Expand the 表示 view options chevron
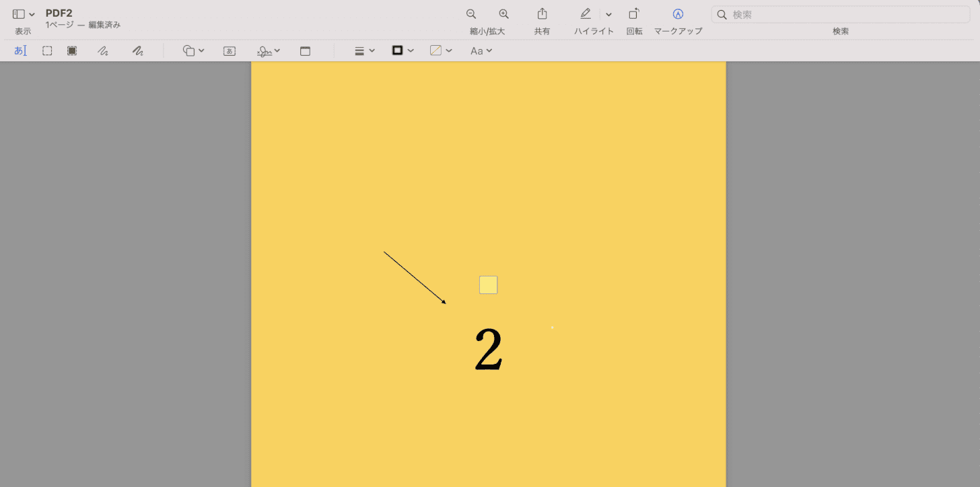The image size is (980, 487). click(32, 15)
